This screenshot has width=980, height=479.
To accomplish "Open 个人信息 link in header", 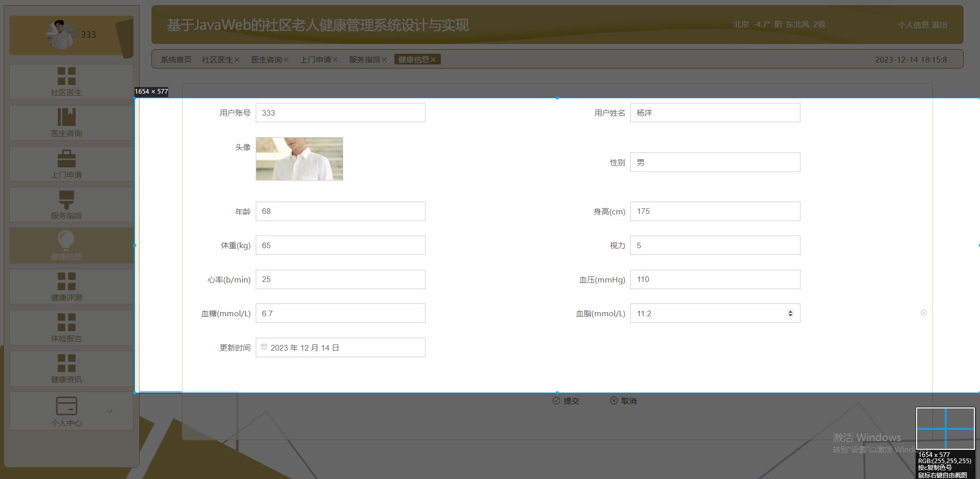I will click(x=914, y=25).
